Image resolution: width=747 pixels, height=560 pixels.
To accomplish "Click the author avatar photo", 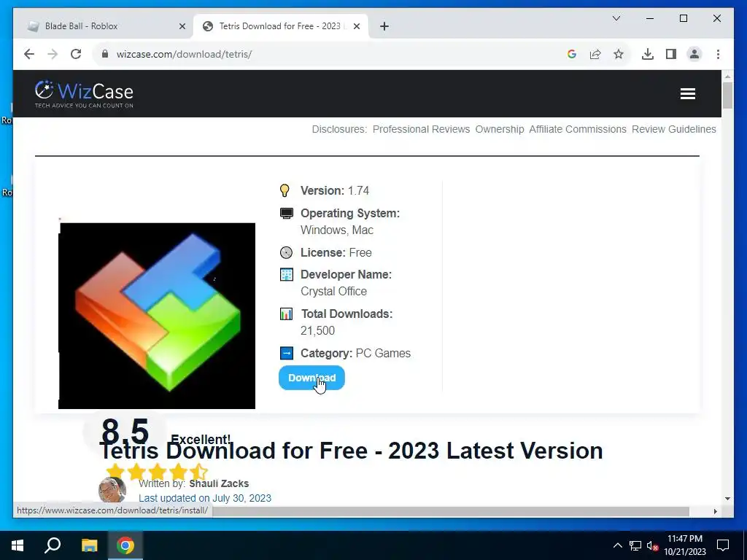I will [112, 490].
